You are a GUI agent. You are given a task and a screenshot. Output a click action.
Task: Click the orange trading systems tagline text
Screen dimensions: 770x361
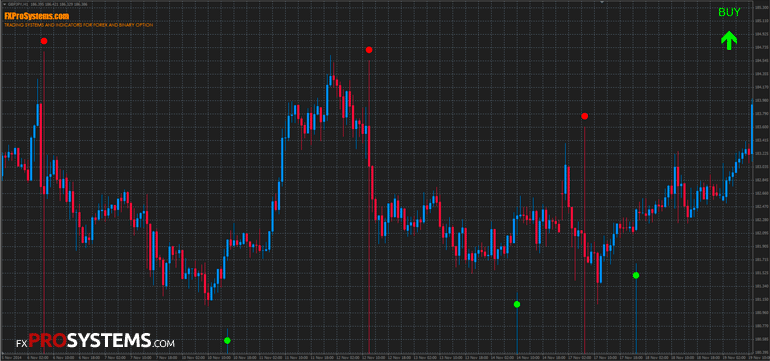point(79,25)
